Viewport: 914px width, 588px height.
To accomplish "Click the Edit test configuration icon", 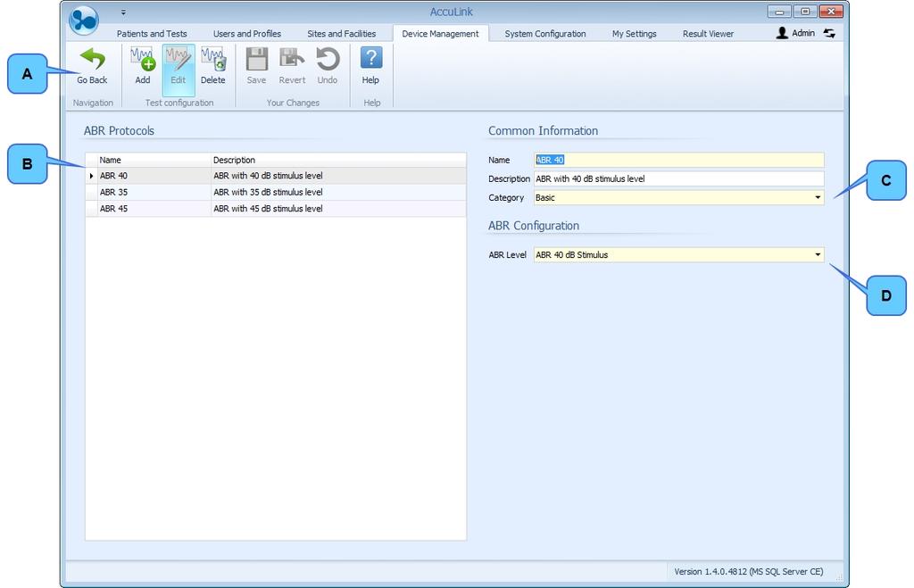I will pyautogui.click(x=178, y=59).
